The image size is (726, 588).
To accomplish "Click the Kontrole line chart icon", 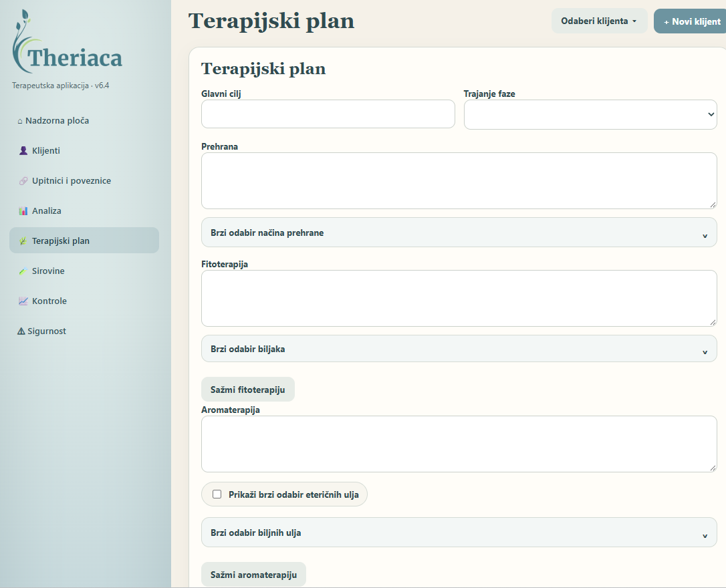I will point(23,301).
